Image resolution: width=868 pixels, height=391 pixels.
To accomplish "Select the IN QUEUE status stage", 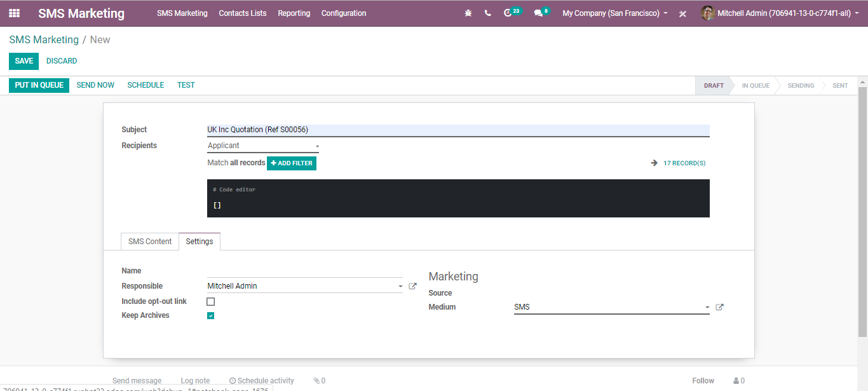I will [x=756, y=85].
